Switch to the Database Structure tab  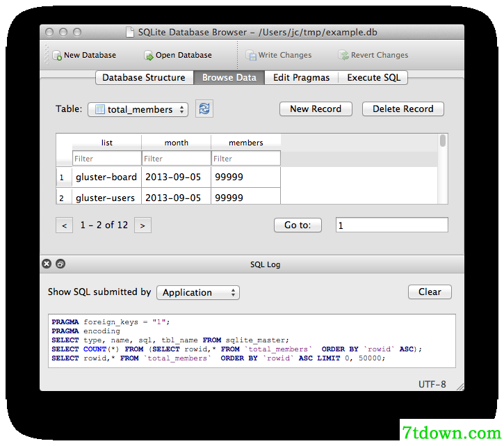pyautogui.click(x=145, y=77)
